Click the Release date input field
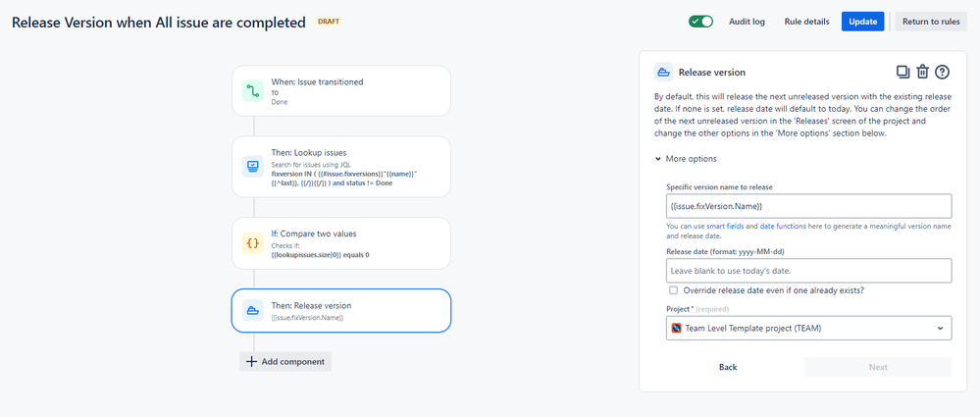Screen dimensions: 980x417 (808, 270)
